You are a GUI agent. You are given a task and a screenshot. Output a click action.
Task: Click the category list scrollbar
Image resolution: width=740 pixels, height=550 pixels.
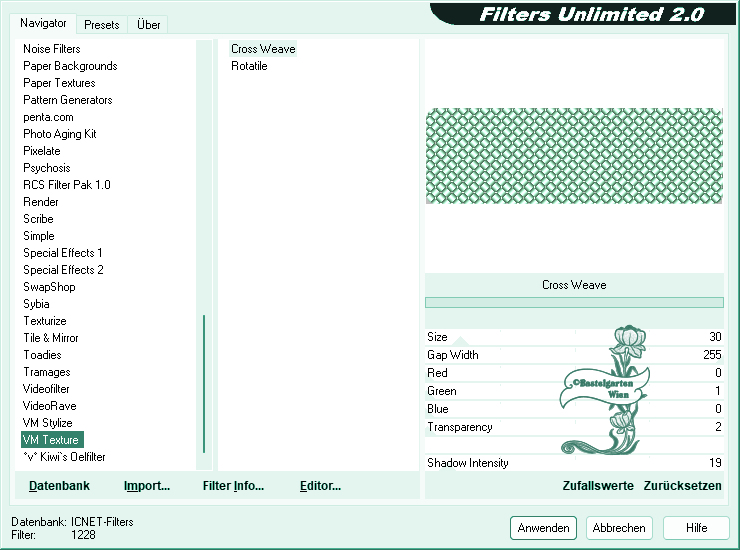(x=204, y=255)
